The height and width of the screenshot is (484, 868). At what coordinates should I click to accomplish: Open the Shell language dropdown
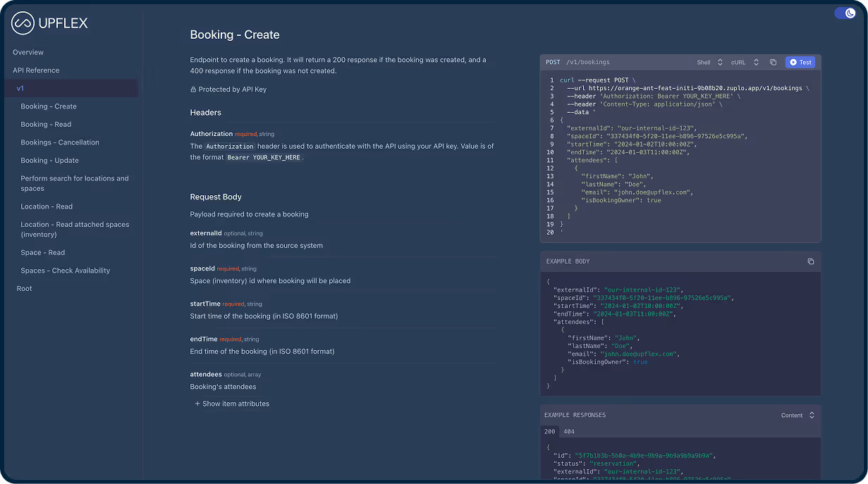pyautogui.click(x=708, y=62)
